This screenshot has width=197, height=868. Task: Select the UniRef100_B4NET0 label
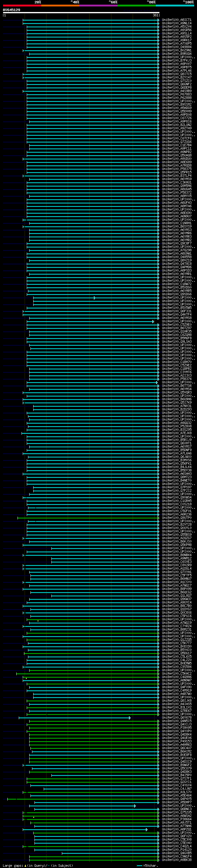coord(177,481)
